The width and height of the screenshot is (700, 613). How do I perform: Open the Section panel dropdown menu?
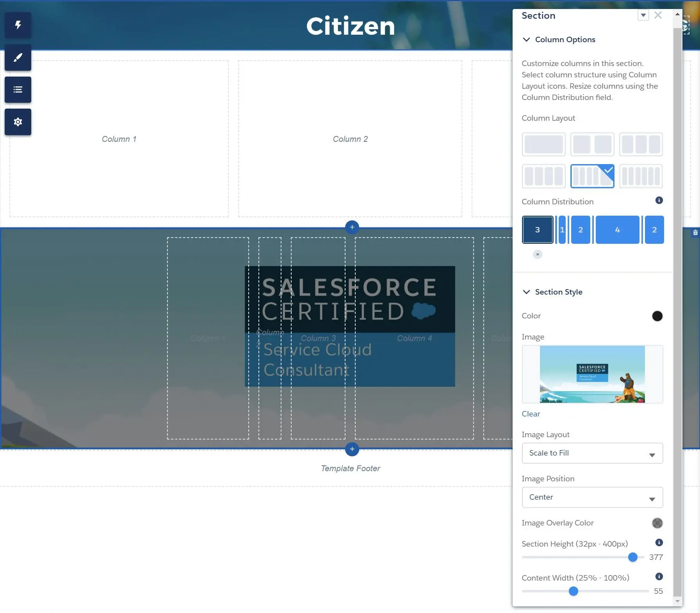643,15
